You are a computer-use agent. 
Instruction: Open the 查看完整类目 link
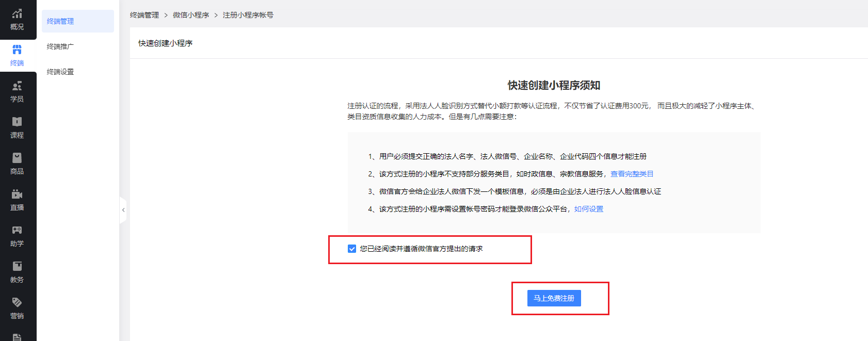click(x=632, y=174)
